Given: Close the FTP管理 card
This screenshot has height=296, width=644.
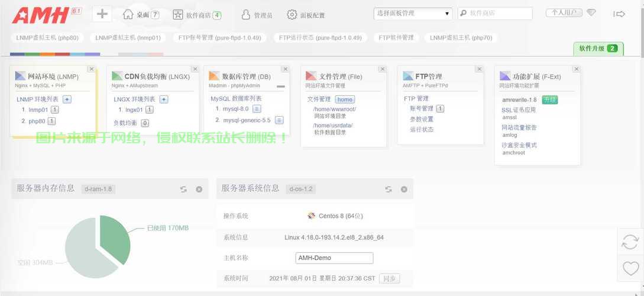Looking at the screenshot, I should click(479, 69).
